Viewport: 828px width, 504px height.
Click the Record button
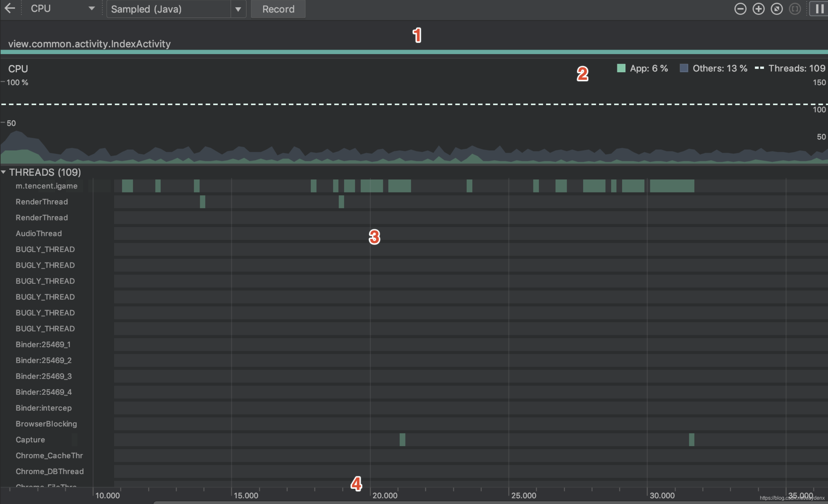point(278,9)
